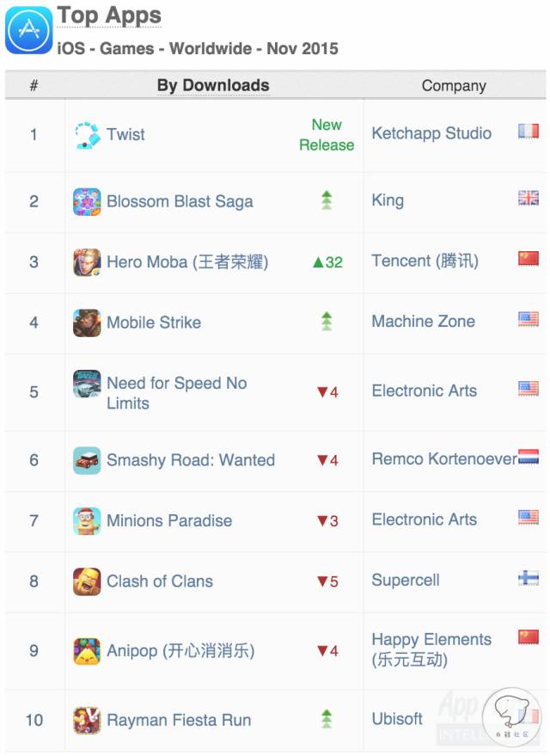Open the Ketchapp Studio company link

tap(431, 133)
